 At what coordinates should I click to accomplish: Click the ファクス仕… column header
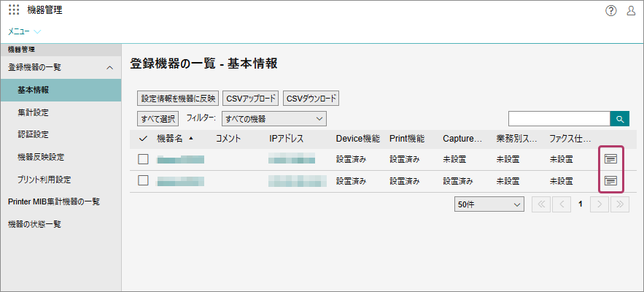pos(570,139)
